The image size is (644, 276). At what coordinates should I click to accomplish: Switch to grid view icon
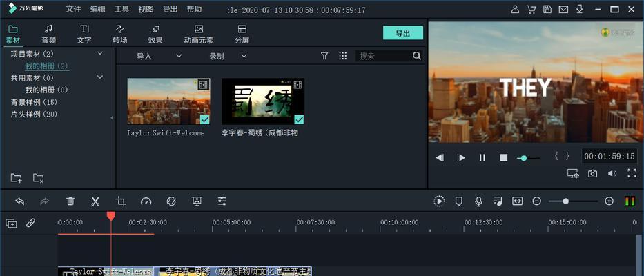(343, 57)
